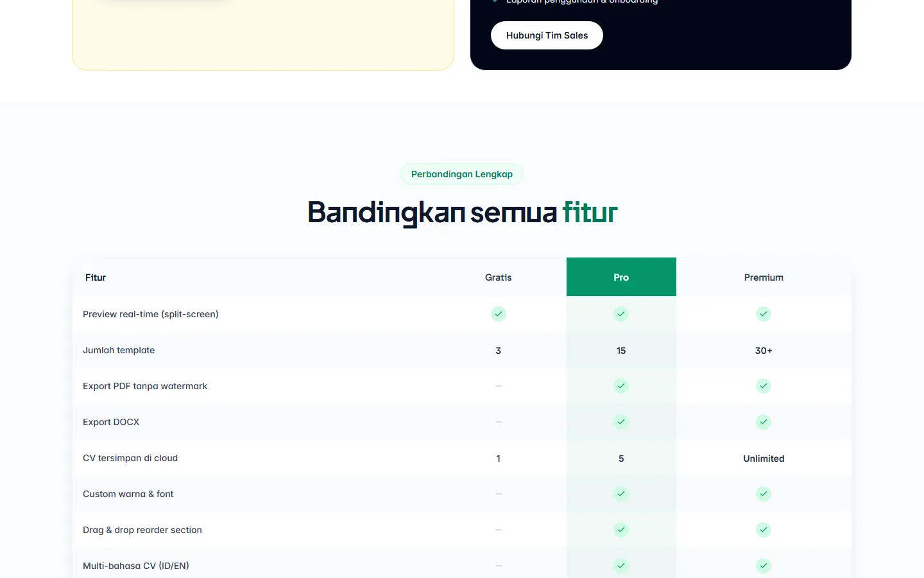This screenshot has height=578, width=924.
Task: Click Pro checkmark for Export DOCX
Action: 621,422
